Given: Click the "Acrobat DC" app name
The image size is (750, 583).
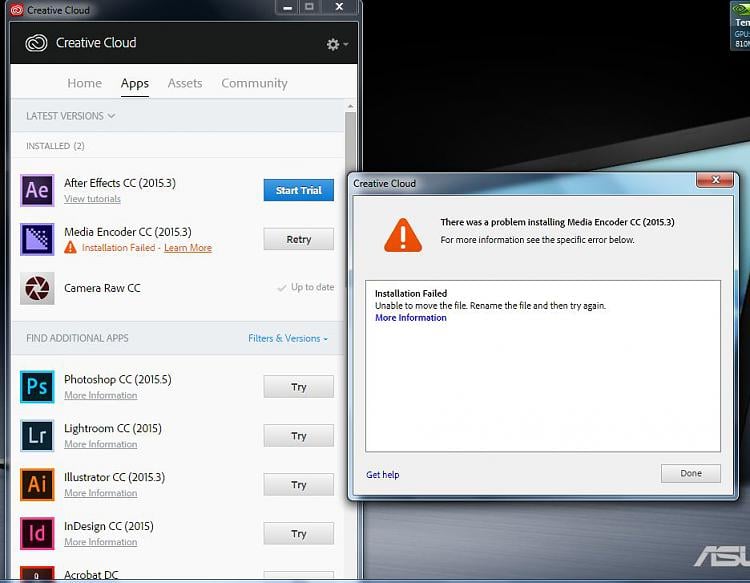Looking at the screenshot, I should point(91,574).
